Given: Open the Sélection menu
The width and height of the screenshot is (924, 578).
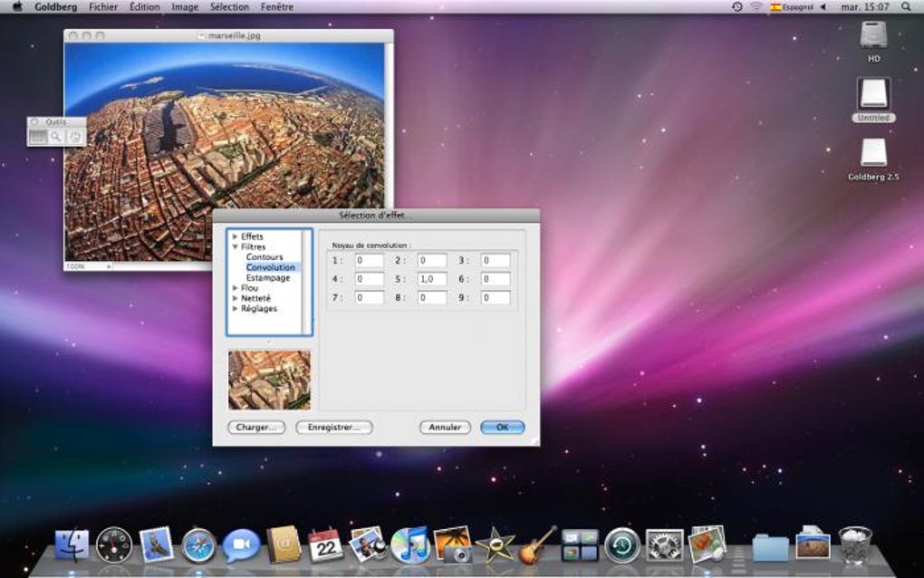Looking at the screenshot, I should pos(229,7).
